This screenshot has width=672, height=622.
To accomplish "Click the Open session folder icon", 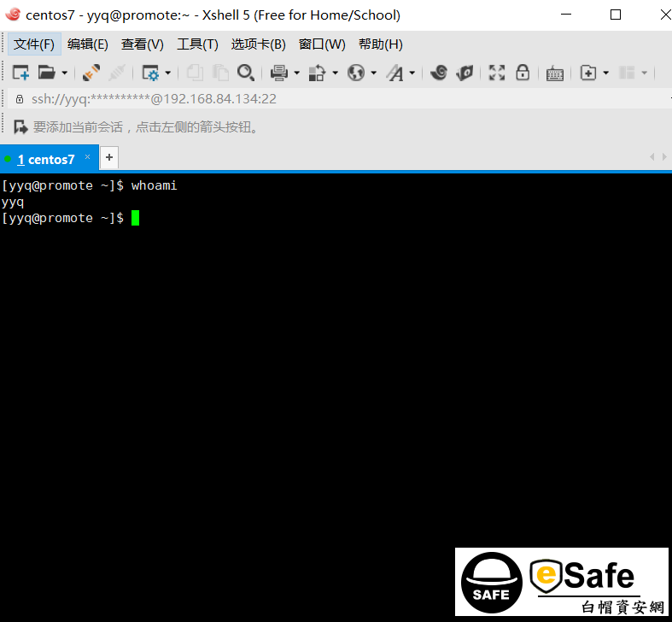I will (47, 73).
